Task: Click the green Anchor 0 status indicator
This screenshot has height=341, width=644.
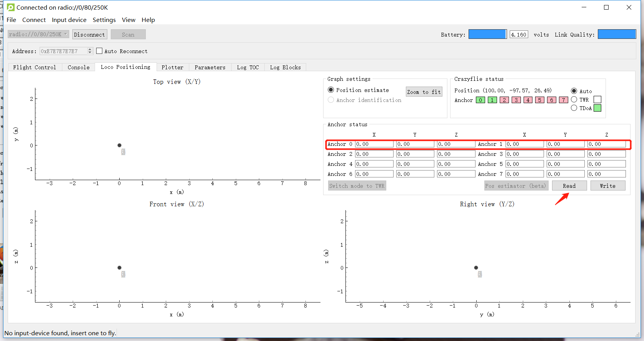Action: (x=480, y=100)
